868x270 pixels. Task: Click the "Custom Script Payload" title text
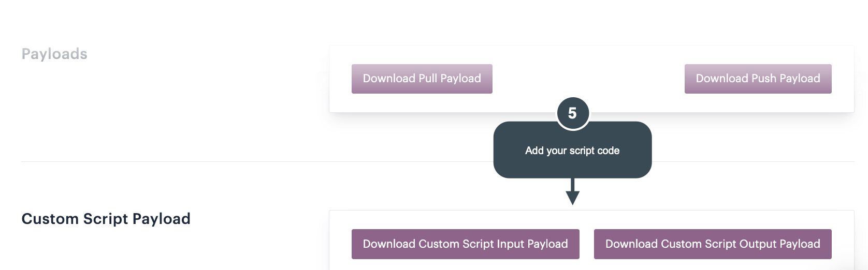tap(106, 219)
